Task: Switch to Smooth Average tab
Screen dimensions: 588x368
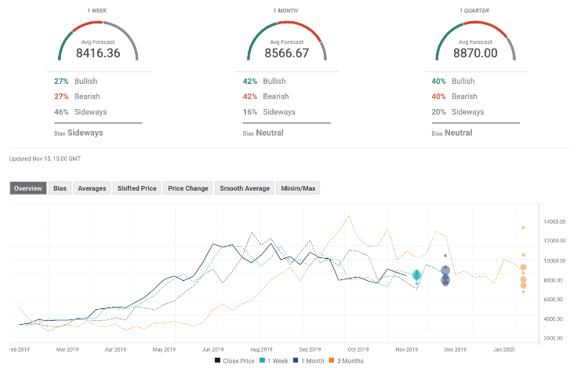Action: point(244,188)
